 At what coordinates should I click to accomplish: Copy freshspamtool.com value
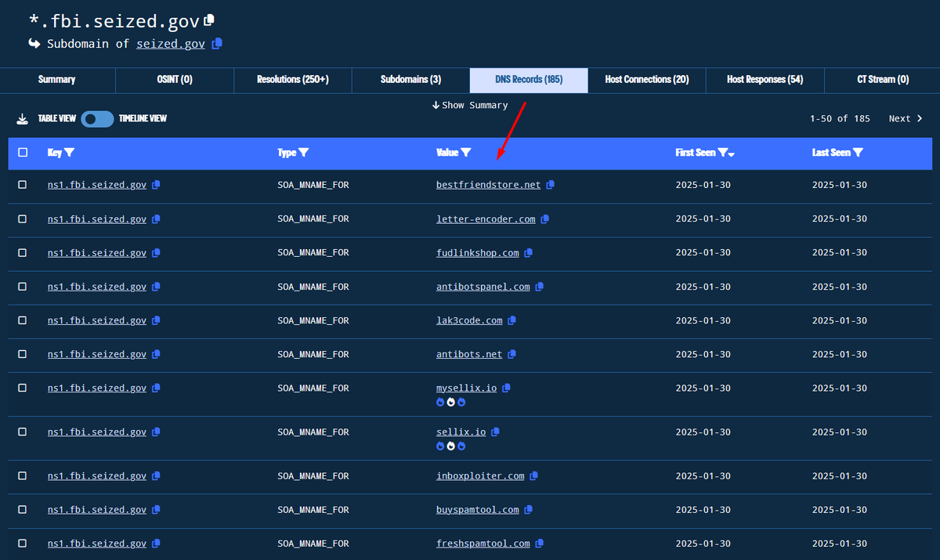(539, 543)
